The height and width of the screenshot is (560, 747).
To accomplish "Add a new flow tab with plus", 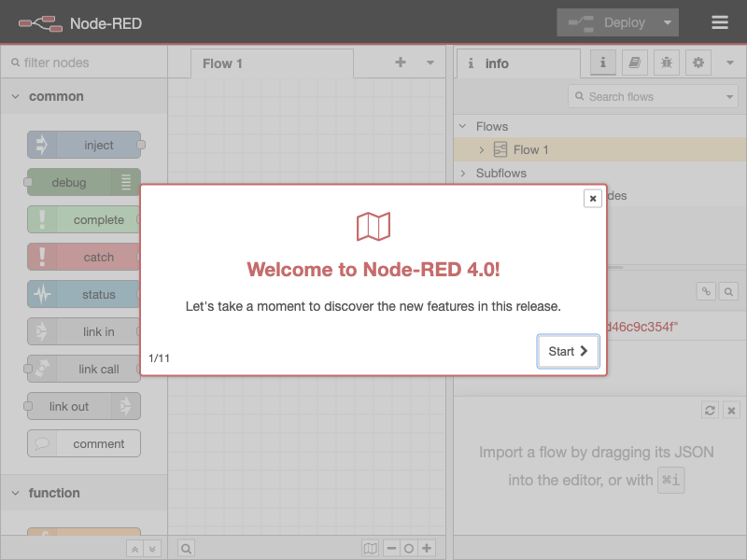I will click(401, 63).
